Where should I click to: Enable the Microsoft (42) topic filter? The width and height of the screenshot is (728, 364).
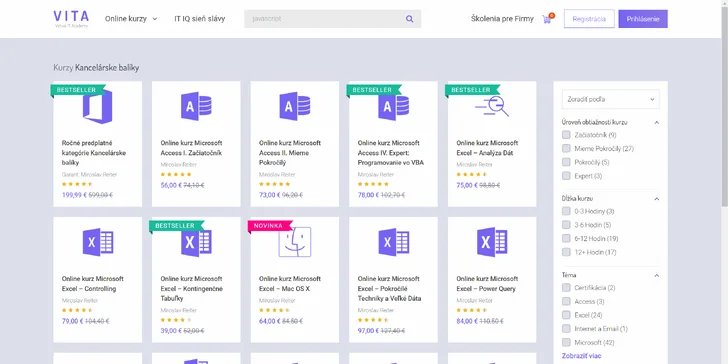(x=566, y=343)
